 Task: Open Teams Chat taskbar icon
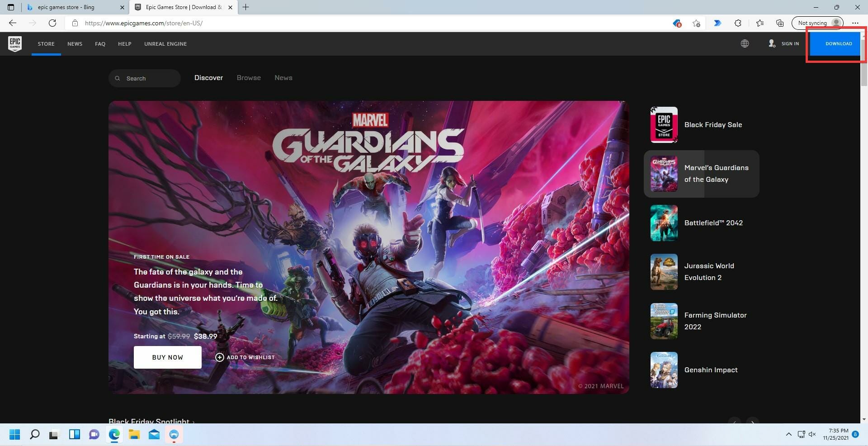(x=94, y=435)
